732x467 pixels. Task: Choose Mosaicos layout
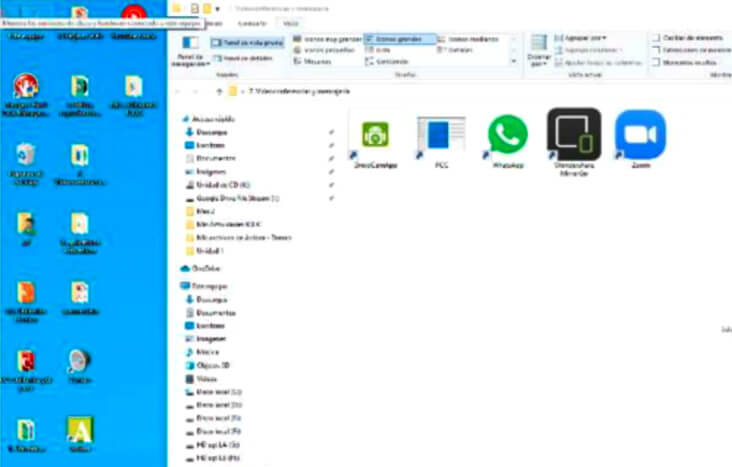click(x=312, y=62)
